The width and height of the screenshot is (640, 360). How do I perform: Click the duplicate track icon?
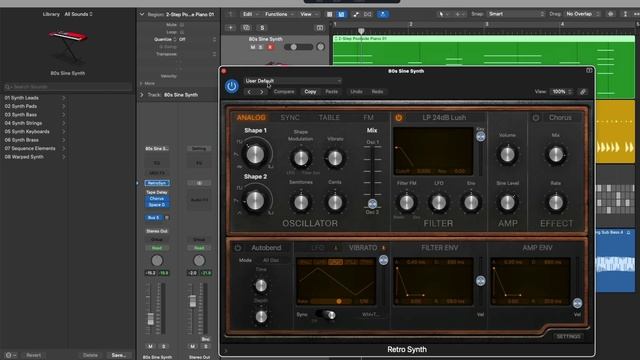tap(246, 28)
